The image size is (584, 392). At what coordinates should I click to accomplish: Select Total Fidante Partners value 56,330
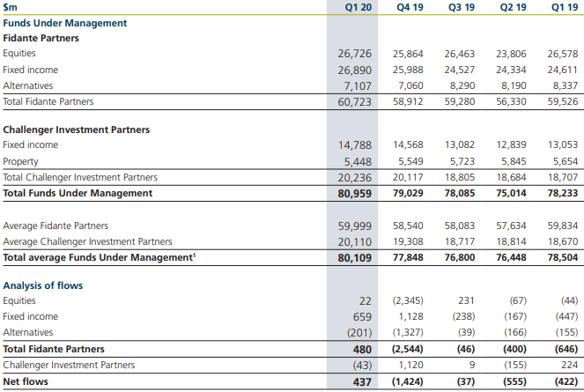coord(511,101)
